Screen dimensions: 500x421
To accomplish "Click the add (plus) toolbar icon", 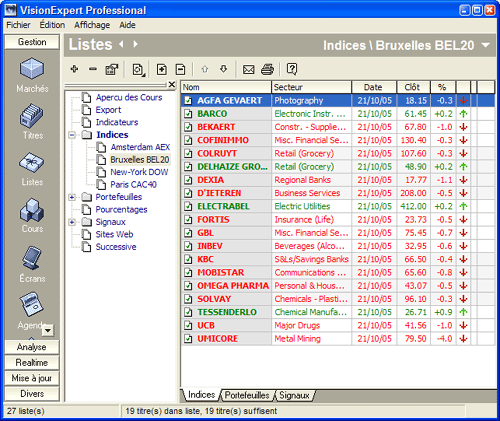I will (x=74, y=69).
